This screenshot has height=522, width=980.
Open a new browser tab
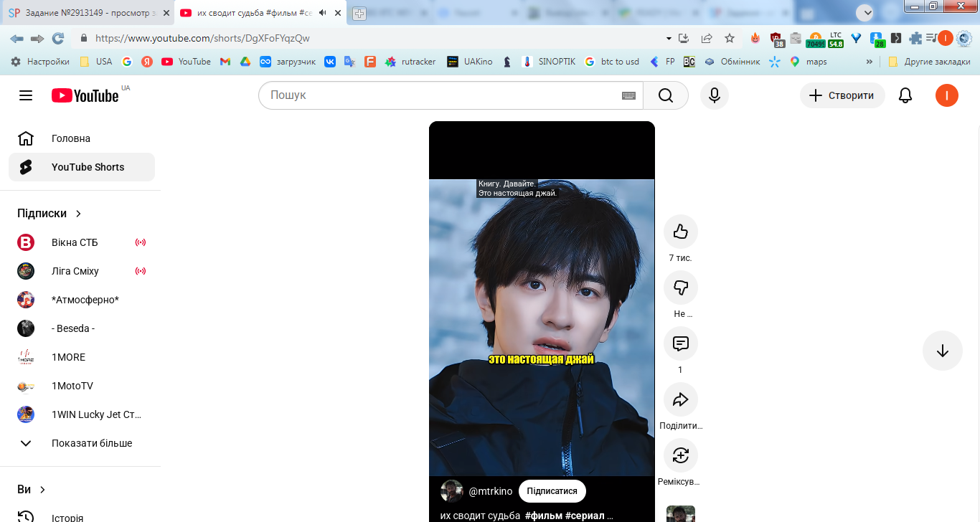pos(359,13)
